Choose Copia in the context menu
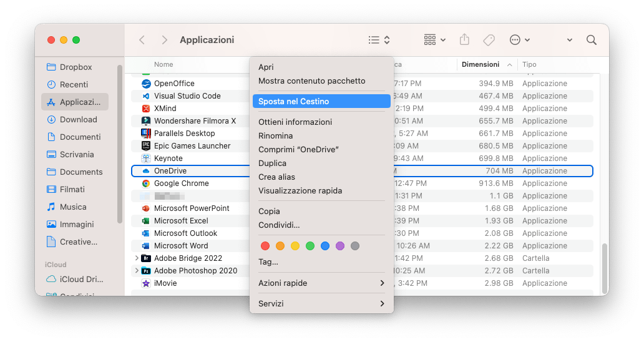 coord(321,212)
